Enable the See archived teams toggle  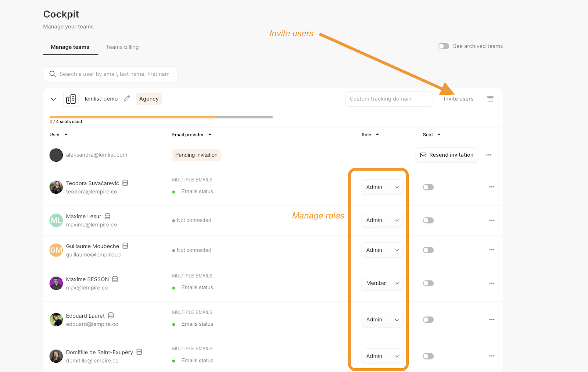(x=444, y=46)
